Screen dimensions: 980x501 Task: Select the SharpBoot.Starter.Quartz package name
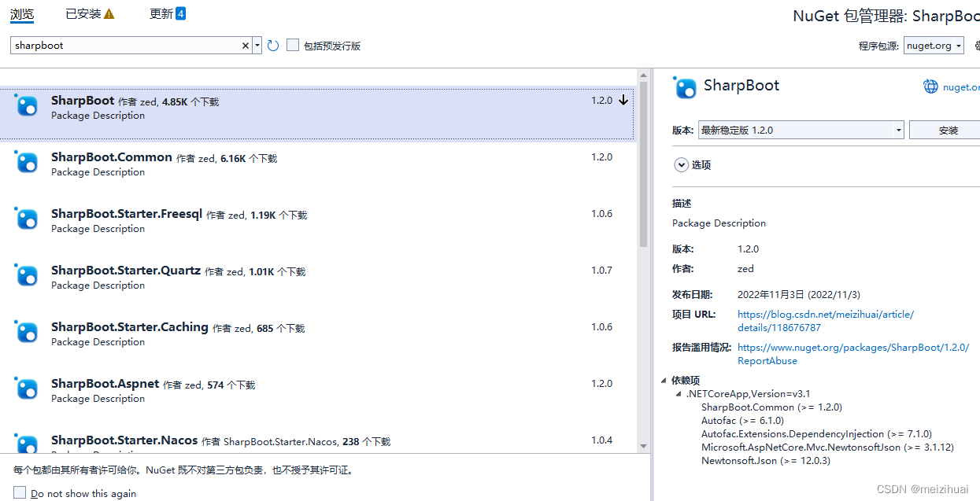(x=126, y=271)
